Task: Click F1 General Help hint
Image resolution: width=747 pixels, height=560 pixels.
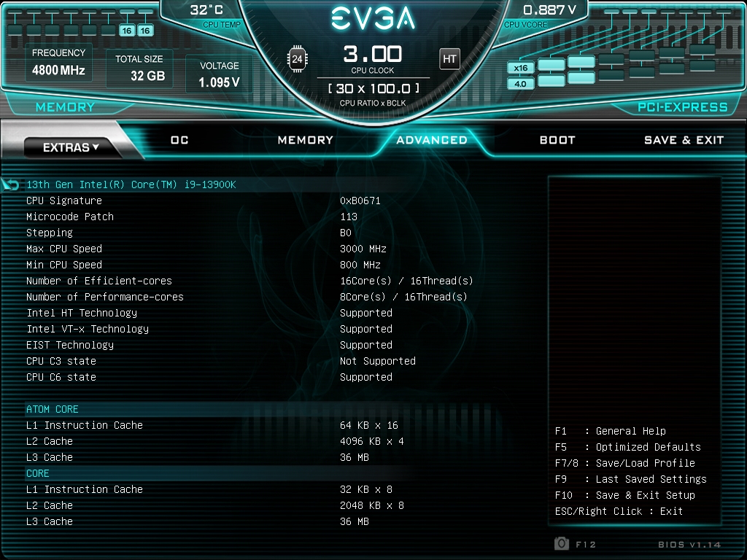Action: tap(611, 431)
